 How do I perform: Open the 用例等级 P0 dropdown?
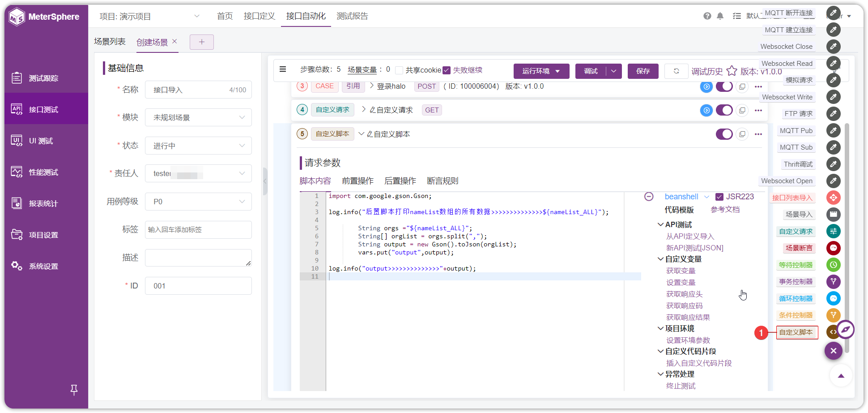tap(198, 202)
